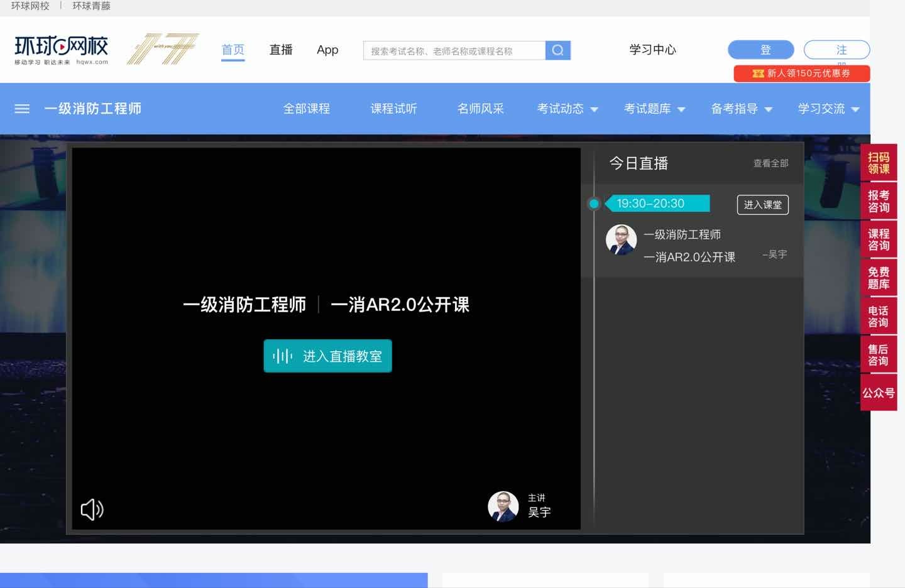
Task: Open the 售后咨询 after-sales panel
Action: point(879,354)
